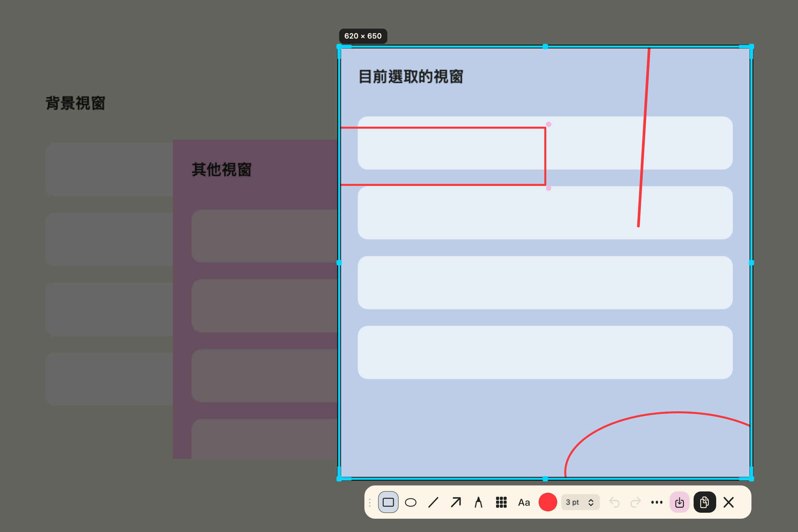Click the top-right selection corner handle

point(751,47)
